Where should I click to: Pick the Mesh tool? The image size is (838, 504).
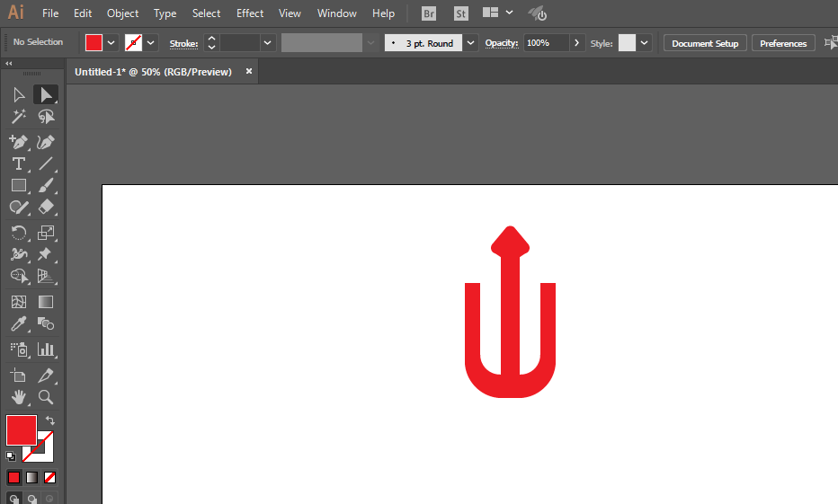point(19,302)
